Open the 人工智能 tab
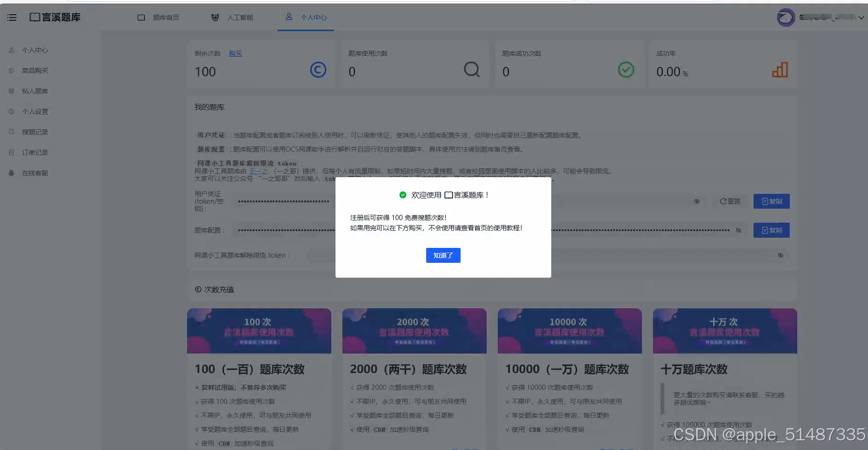 [232, 18]
